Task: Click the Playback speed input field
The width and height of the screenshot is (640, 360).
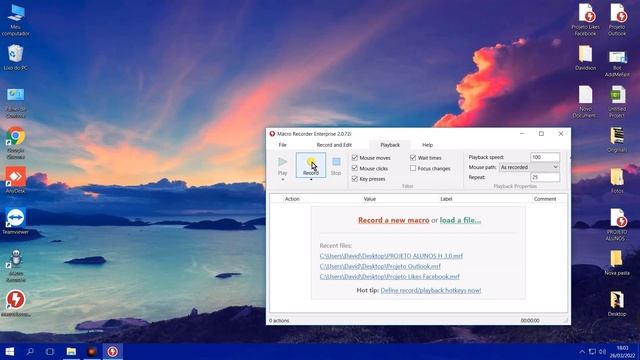Action: [x=545, y=157]
